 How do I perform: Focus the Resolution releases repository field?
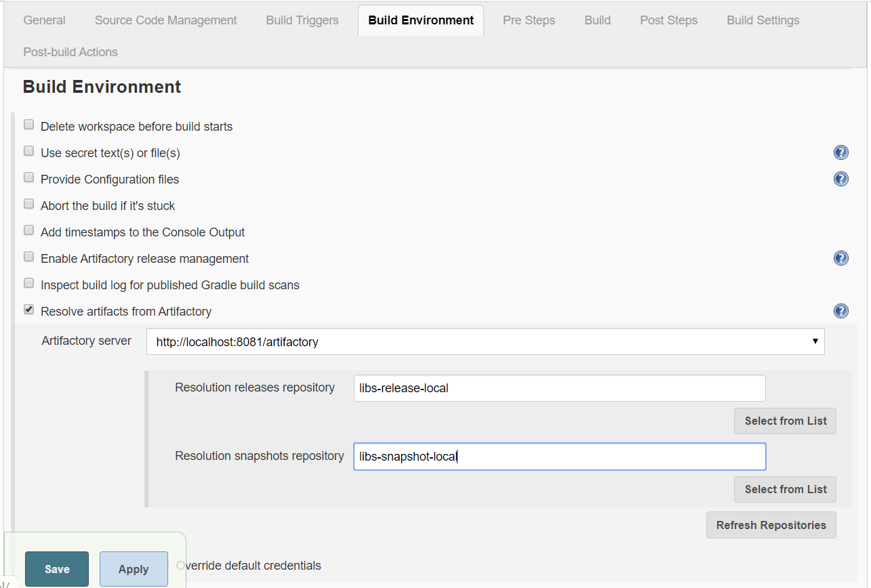tap(559, 388)
